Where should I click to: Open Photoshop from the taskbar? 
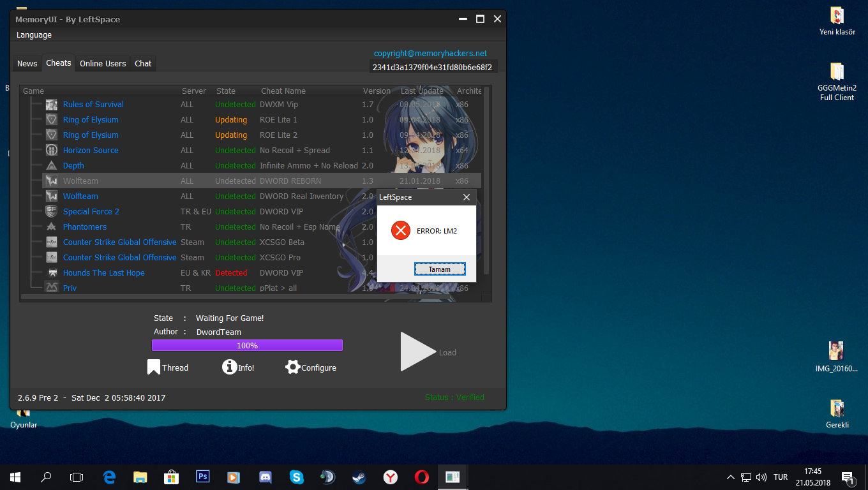tap(203, 477)
